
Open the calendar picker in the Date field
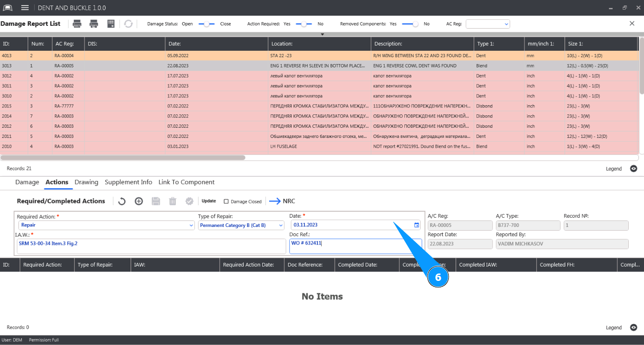tap(416, 225)
